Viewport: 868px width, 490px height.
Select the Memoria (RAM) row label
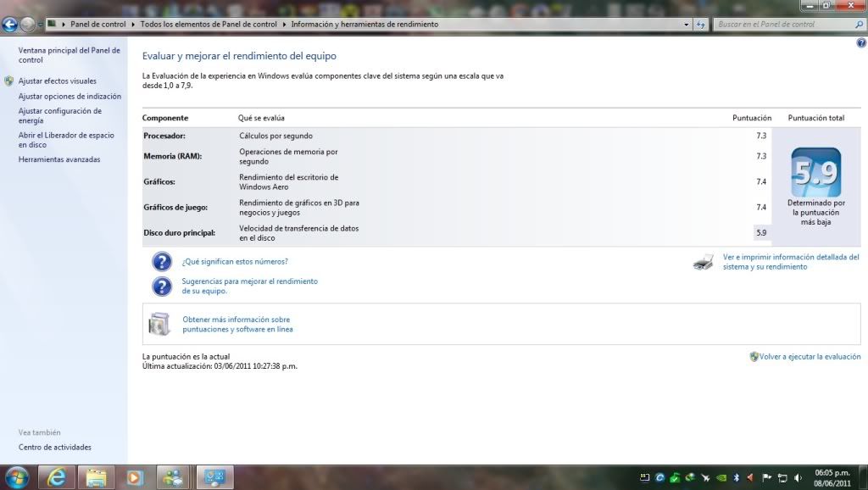click(x=173, y=156)
